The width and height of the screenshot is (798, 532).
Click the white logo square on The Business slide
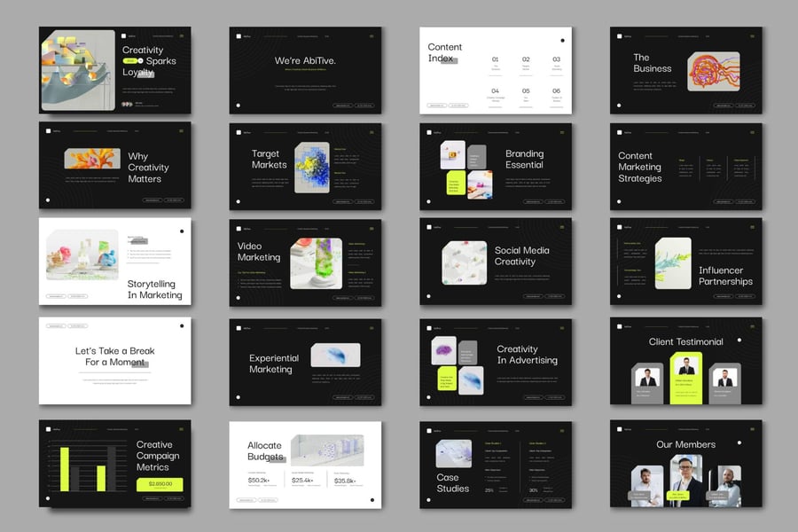[x=617, y=35]
